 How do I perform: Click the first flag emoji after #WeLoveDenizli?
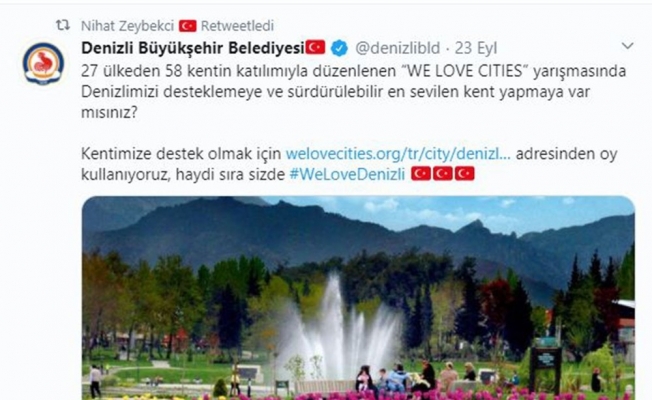coord(421,173)
